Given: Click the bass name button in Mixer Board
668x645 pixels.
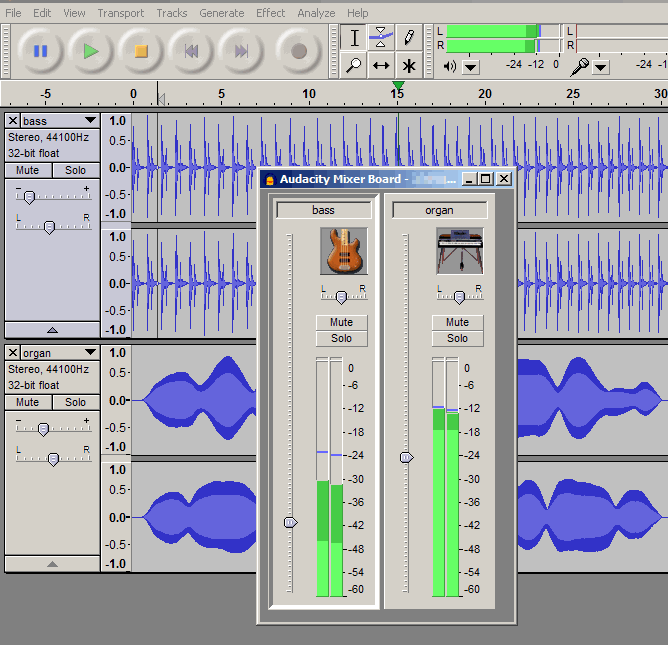Looking at the screenshot, I should 324,210.
